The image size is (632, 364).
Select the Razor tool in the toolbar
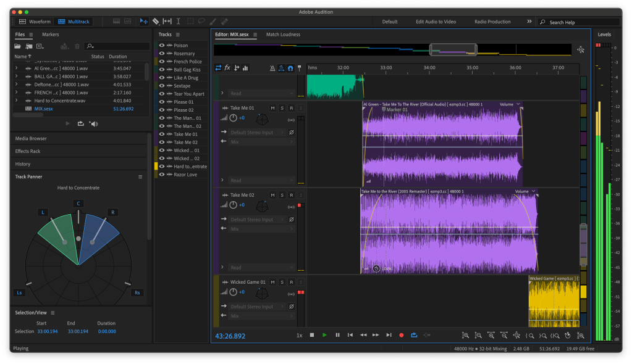[x=156, y=22]
